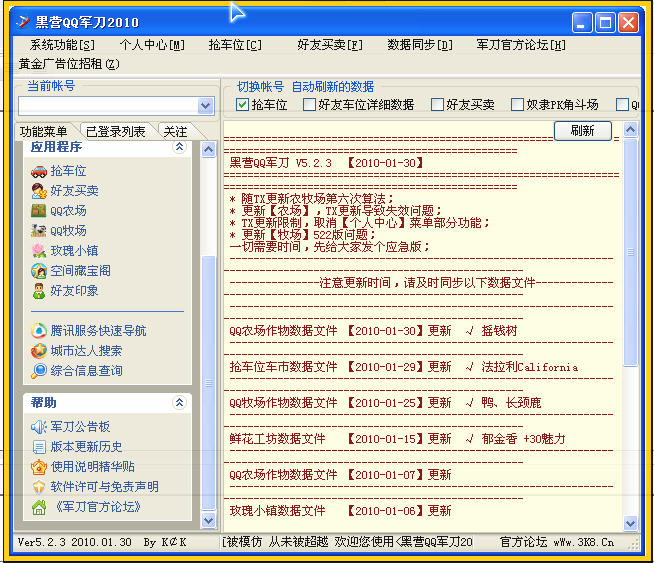Image resolution: width=654 pixels, height=563 pixels.
Task: Click the 官方论坛 wWw.3K8.Cn status text
Action: click(x=557, y=542)
